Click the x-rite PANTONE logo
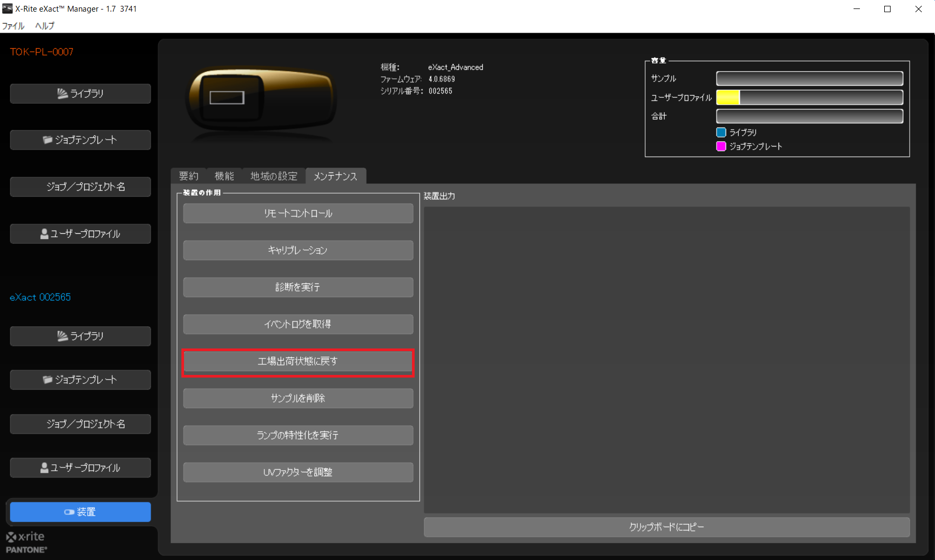This screenshot has width=935, height=560. pos(26,543)
